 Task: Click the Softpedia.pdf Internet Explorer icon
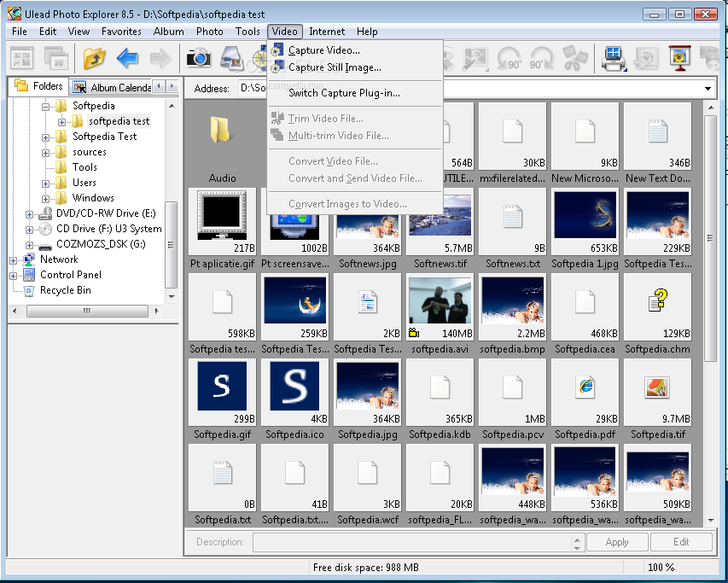[585, 387]
